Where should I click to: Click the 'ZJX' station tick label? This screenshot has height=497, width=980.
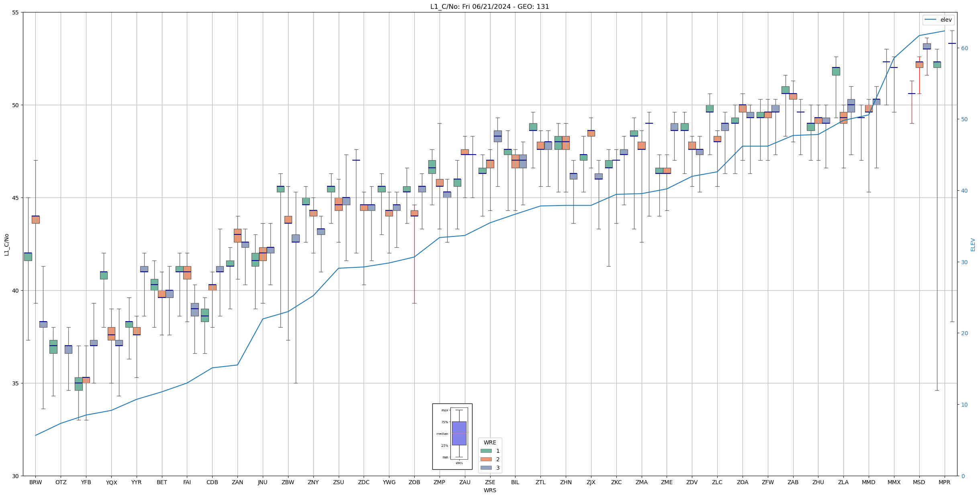click(591, 482)
